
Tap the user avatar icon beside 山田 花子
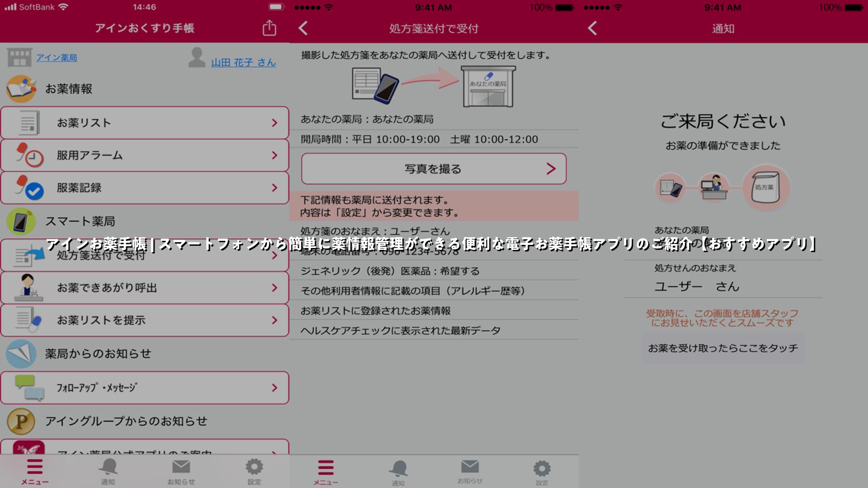(x=197, y=57)
